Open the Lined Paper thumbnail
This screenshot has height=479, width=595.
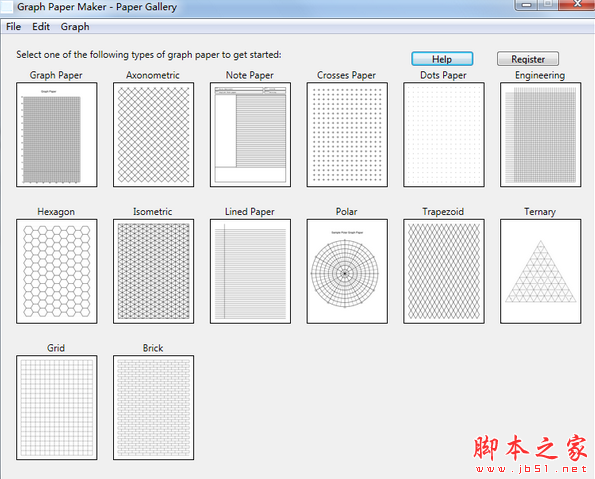click(250, 271)
